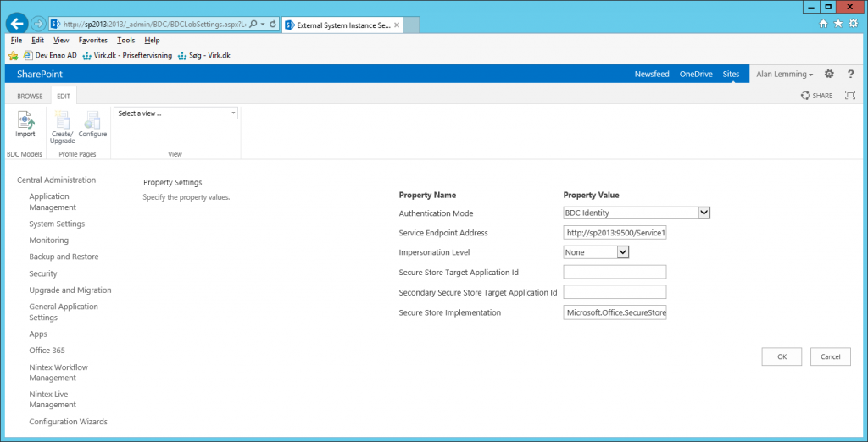Click the browser back arrow button
The width and height of the screenshot is (868, 442).
click(x=18, y=24)
